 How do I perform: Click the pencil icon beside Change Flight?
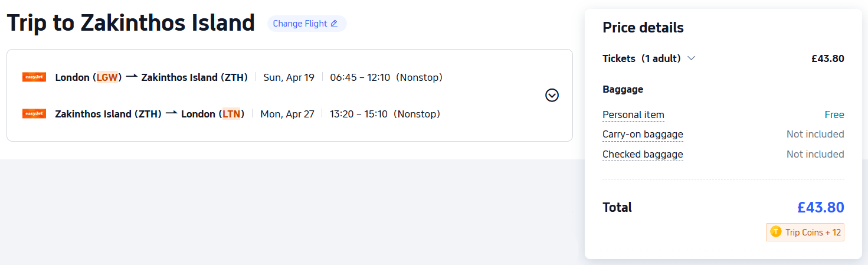pyautogui.click(x=334, y=24)
